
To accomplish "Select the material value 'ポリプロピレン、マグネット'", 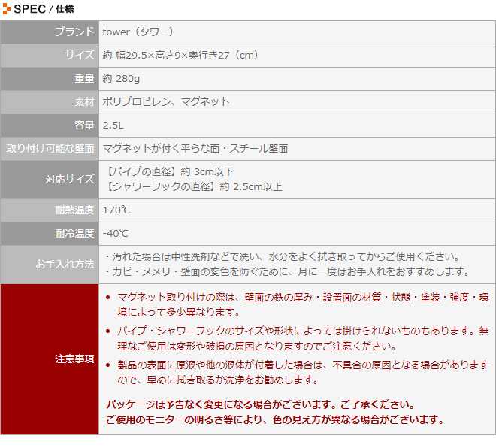I will 166,102.
